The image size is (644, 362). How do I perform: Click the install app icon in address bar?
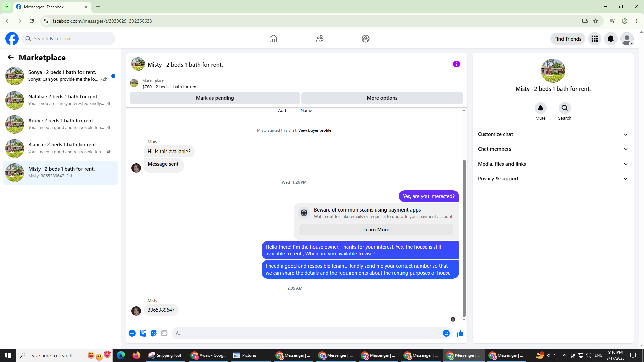point(585,21)
